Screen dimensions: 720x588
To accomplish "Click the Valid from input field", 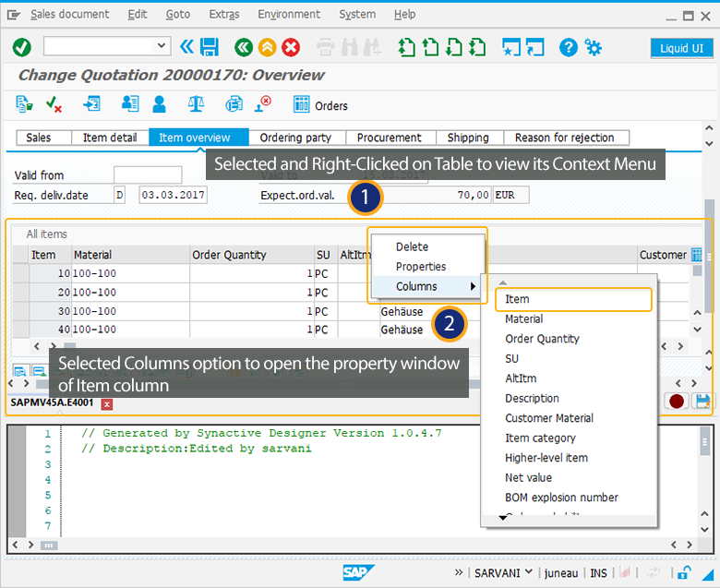I will 148,174.
